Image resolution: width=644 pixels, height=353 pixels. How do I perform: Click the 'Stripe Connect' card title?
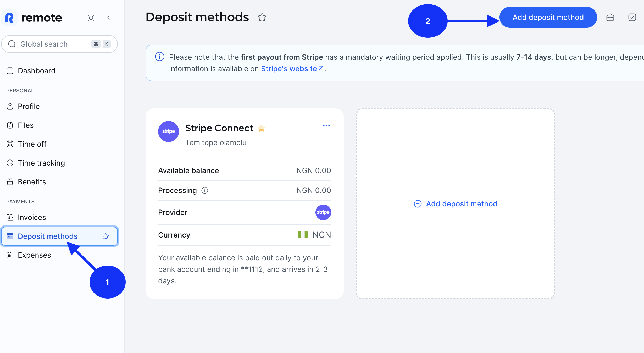(219, 128)
